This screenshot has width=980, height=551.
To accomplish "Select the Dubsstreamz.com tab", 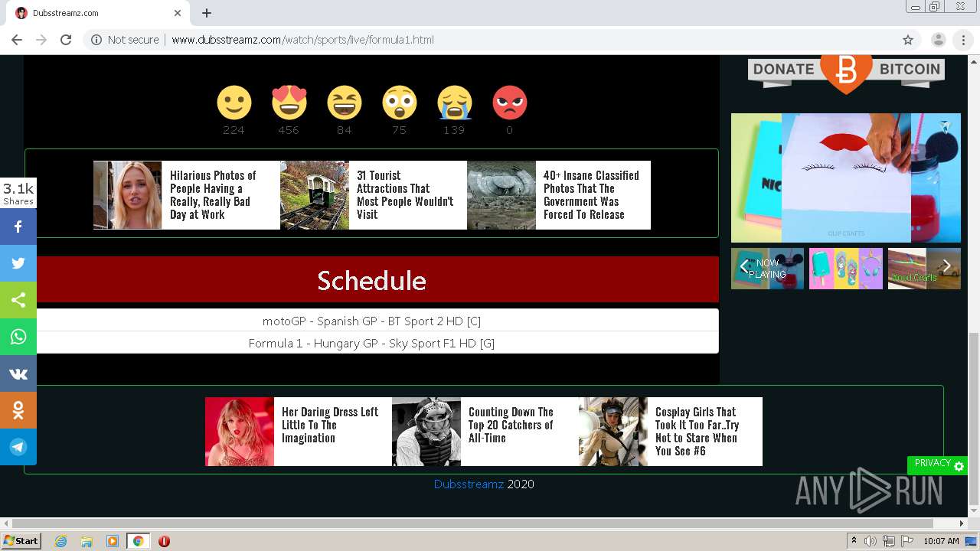I will coord(98,13).
